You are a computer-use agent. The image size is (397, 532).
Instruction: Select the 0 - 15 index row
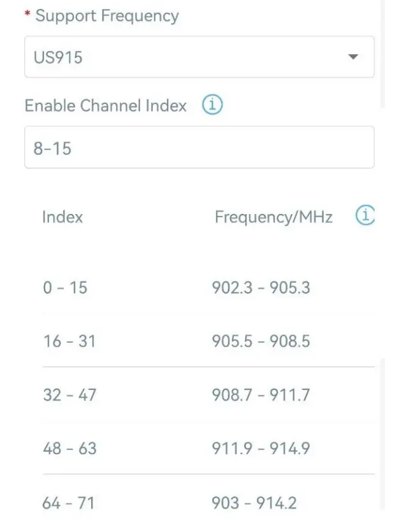click(x=65, y=288)
